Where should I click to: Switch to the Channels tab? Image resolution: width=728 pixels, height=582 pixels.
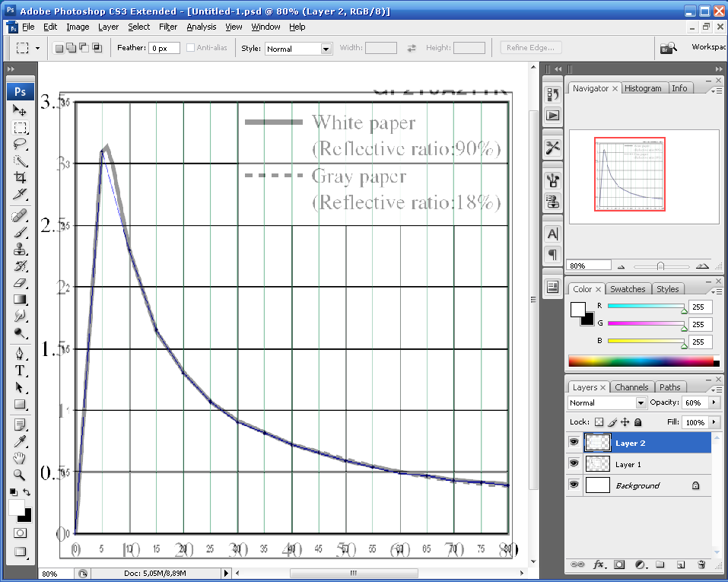(631, 387)
